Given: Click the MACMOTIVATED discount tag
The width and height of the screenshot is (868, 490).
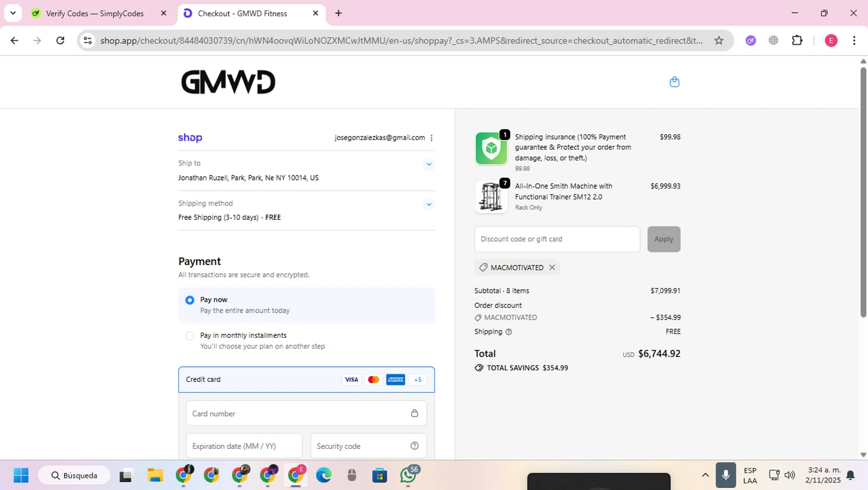Looking at the screenshot, I should coord(517,267).
